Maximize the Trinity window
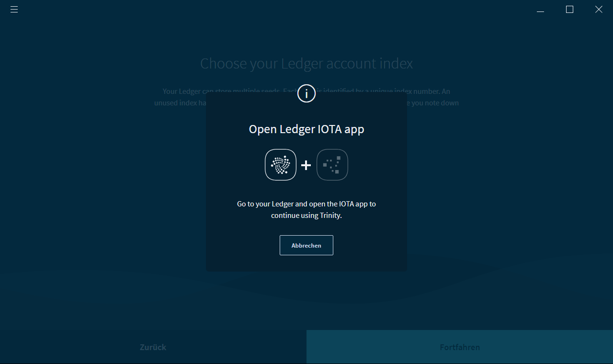 (x=569, y=10)
